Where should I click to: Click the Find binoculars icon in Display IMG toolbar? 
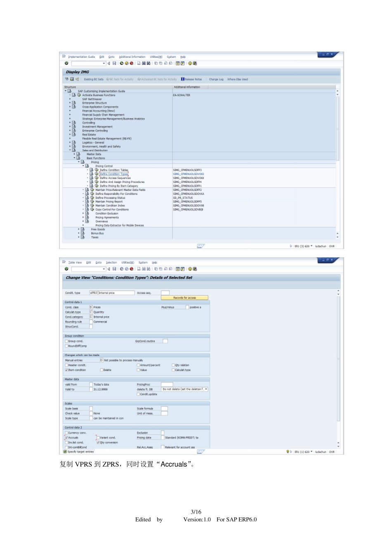pyautogui.click(x=144, y=63)
